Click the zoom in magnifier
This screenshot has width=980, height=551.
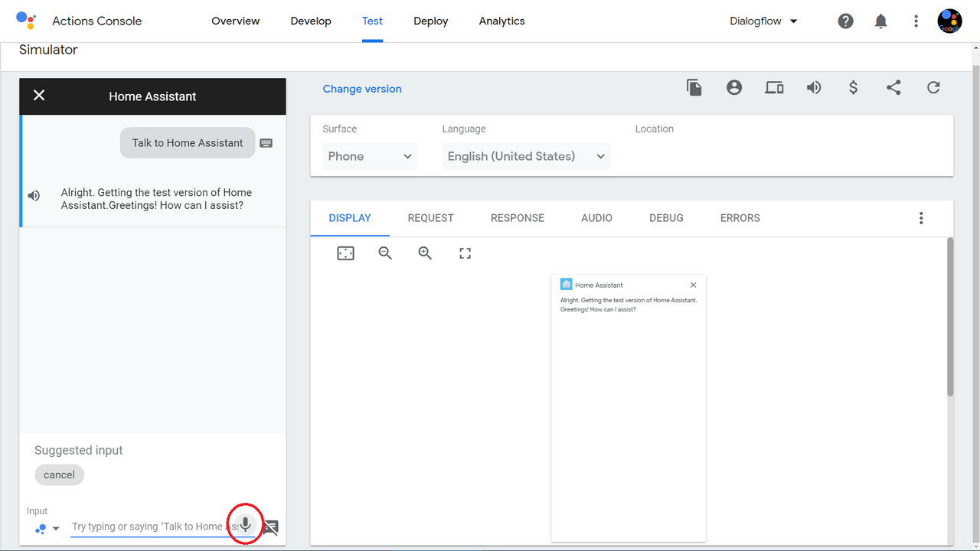[425, 253]
